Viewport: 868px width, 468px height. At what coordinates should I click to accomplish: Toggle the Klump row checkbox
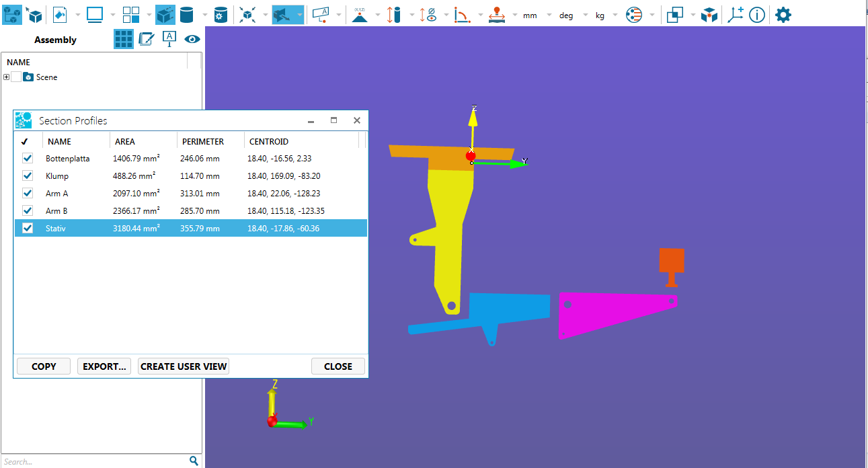[28, 176]
